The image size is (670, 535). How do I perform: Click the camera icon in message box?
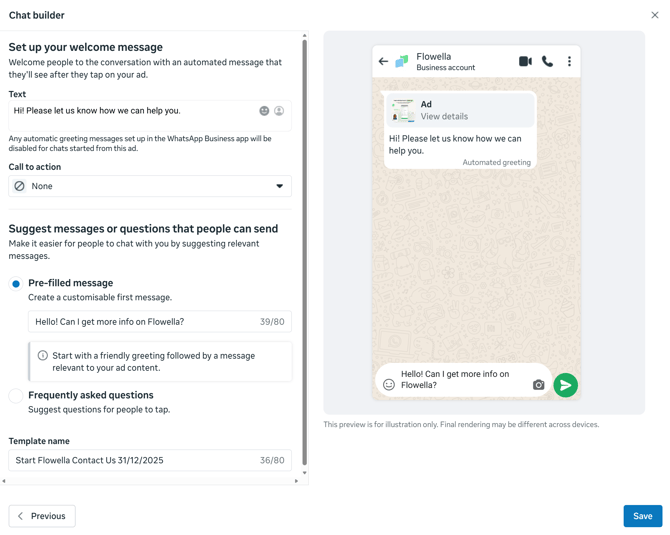(x=538, y=385)
